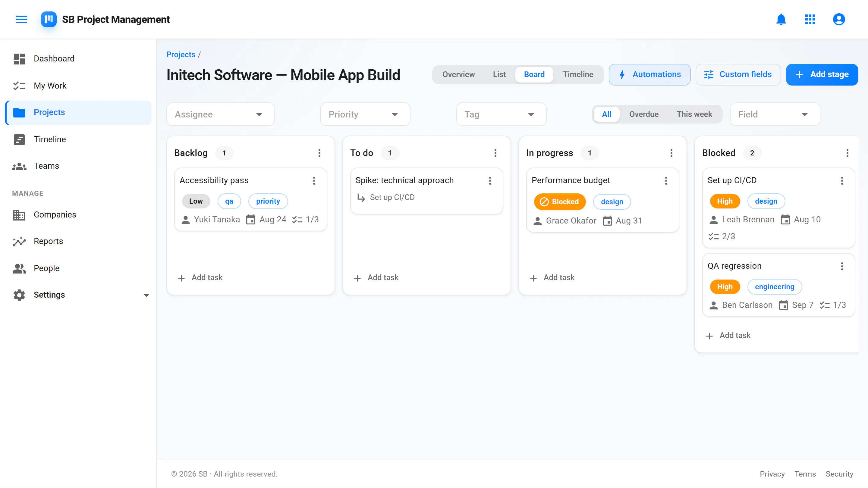Viewport: 868px width, 488px height.
Task: Click calendar icon beside Aug 31
Action: (x=607, y=221)
